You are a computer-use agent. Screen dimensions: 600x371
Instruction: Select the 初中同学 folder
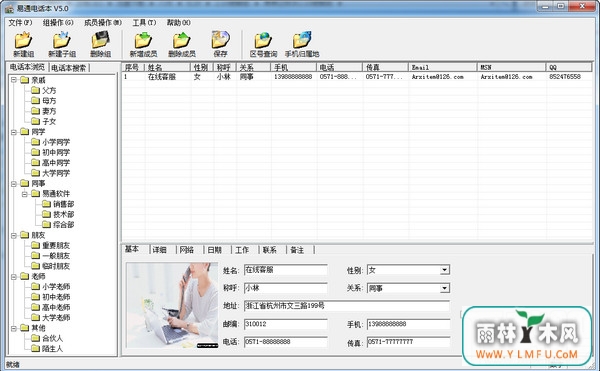(51, 152)
